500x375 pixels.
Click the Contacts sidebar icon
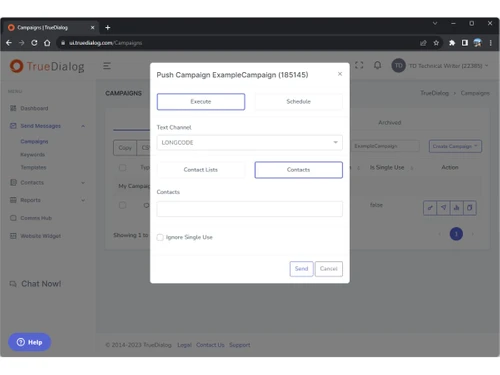click(13, 183)
